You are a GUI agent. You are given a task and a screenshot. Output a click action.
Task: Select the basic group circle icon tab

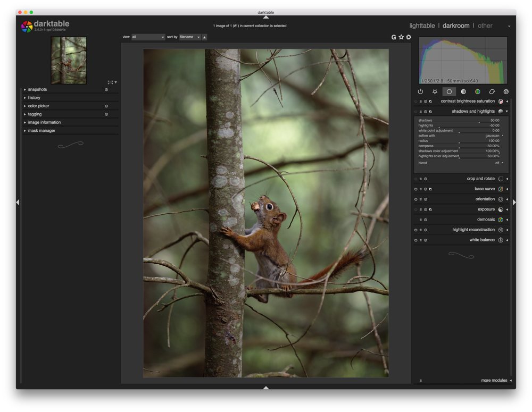tap(449, 91)
